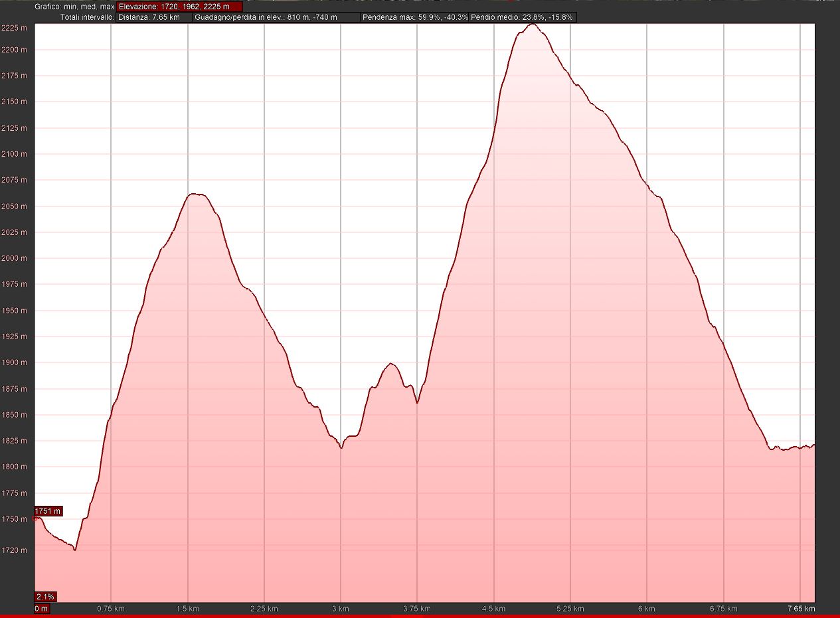Click the lowest point near 1720 m

[x=75, y=550]
